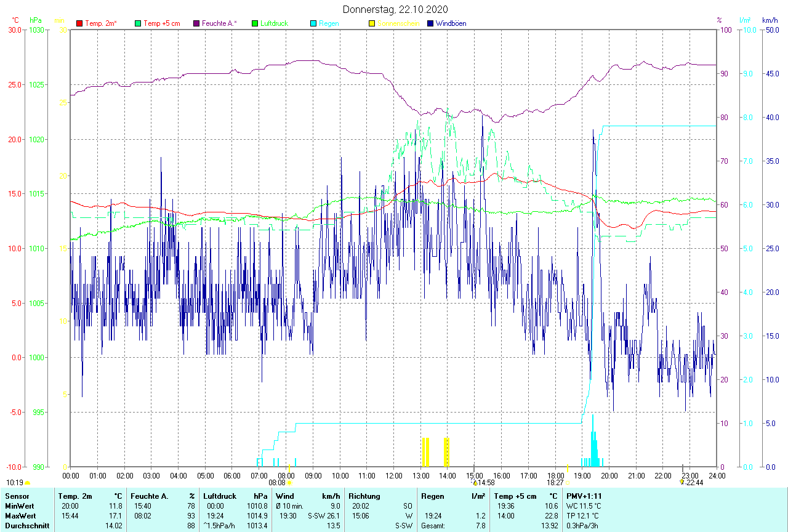Click the total rain value '7.8'
The height and width of the screenshot is (532, 788).
click(x=480, y=526)
